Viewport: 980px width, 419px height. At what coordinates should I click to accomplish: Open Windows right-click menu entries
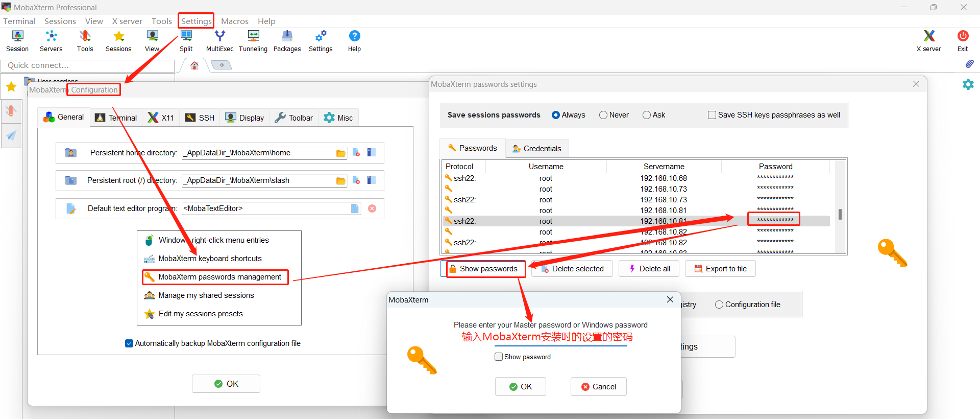coord(213,240)
